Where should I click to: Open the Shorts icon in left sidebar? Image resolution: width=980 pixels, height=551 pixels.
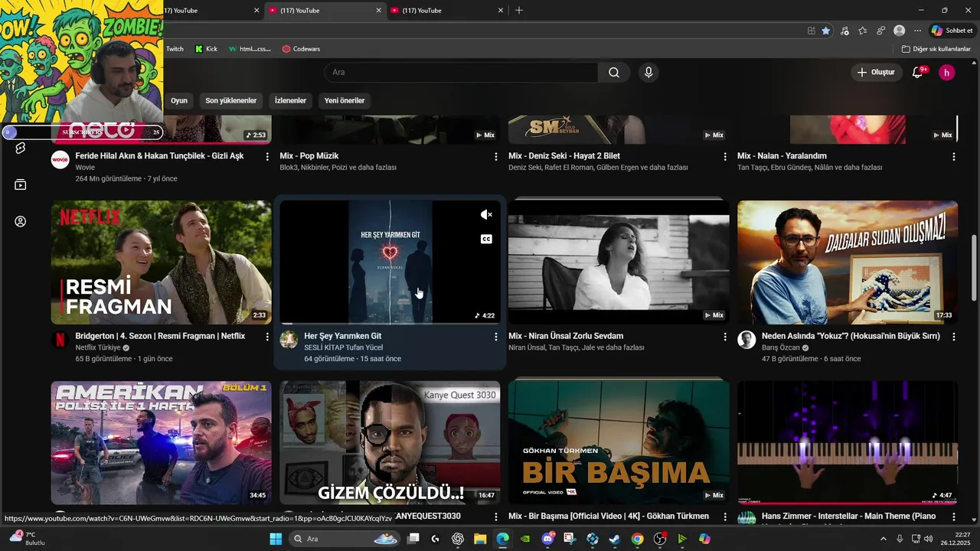[21, 148]
